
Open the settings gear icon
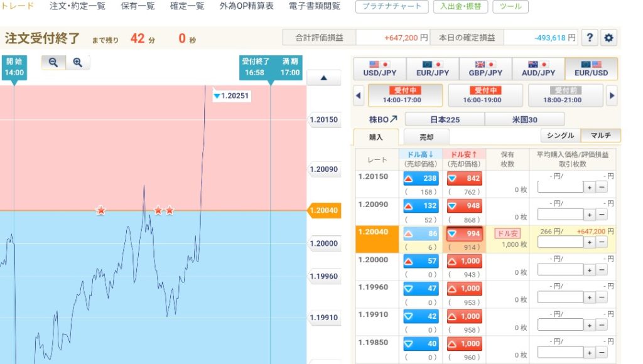(608, 38)
